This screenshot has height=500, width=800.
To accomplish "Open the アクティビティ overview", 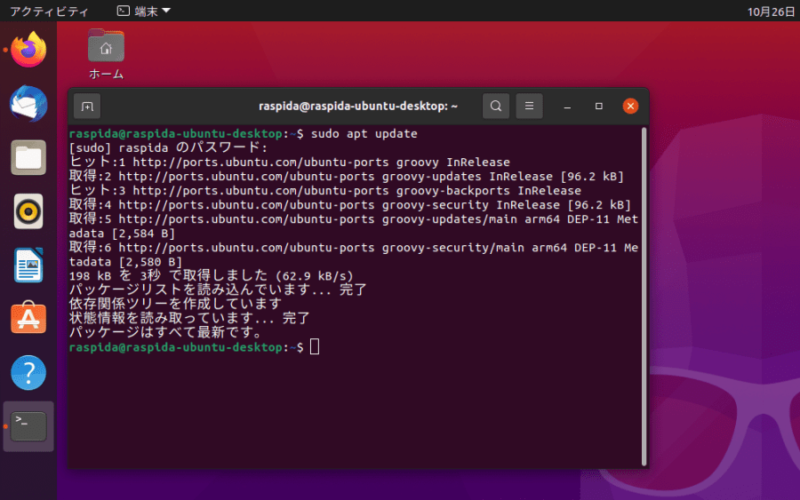I will click(49, 11).
